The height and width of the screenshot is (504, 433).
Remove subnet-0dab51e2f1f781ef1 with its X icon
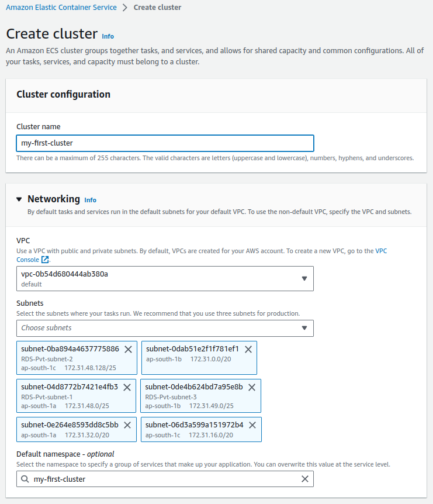(x=248, y=350)
